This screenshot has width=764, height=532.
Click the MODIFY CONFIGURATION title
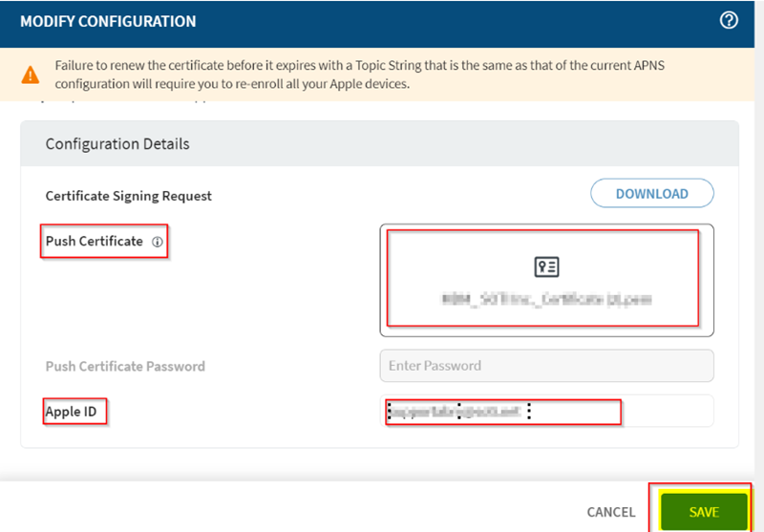[108, 21]
